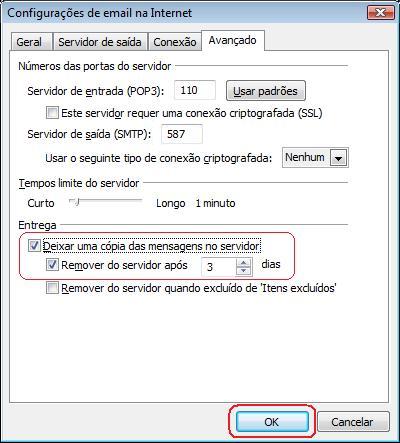Check Remover quando excluído de Itens excluídos
Viewport: 400px width, 443px height.
coord(52,287)
